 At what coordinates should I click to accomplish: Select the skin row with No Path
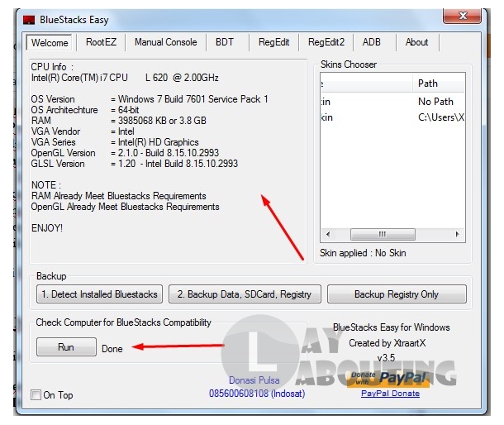tap(392, 102)
